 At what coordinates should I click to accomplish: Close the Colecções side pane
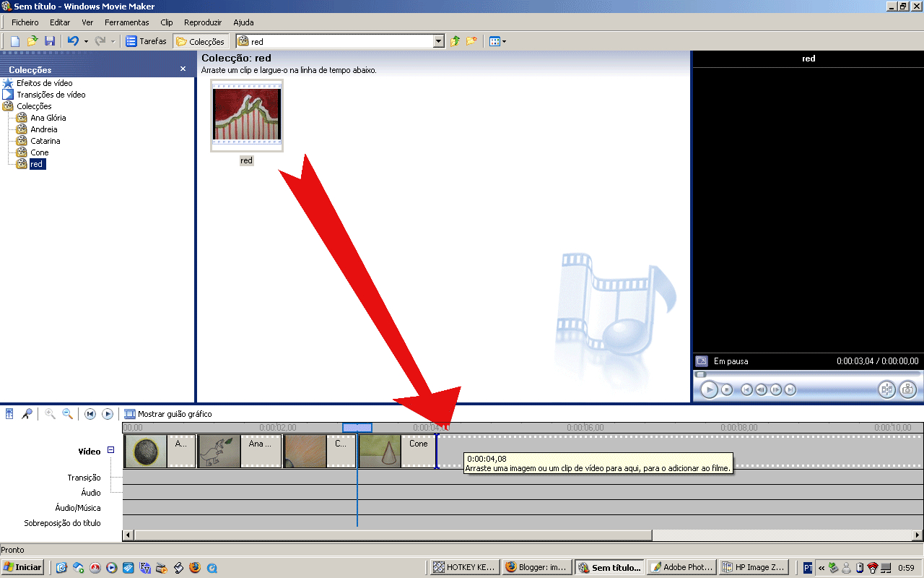[x=183, y=69]
